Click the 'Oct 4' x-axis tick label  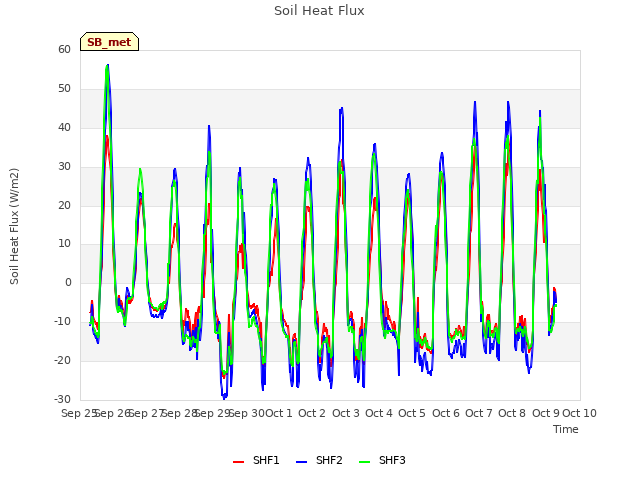(x=379, y=413)
